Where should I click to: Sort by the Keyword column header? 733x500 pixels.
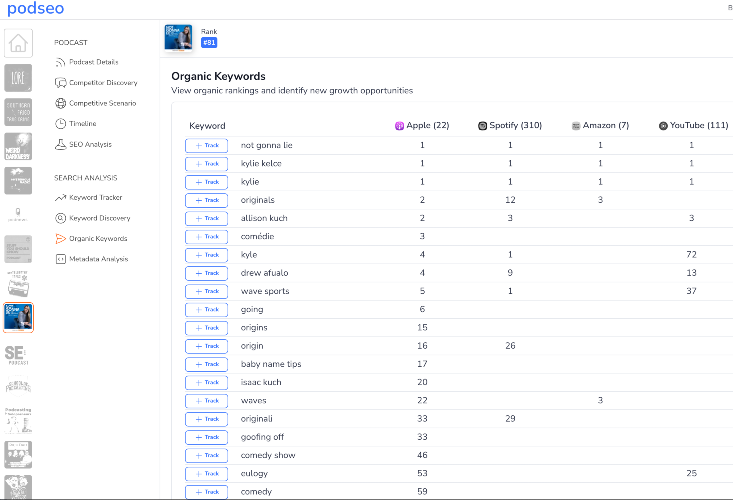coord(207,126)
